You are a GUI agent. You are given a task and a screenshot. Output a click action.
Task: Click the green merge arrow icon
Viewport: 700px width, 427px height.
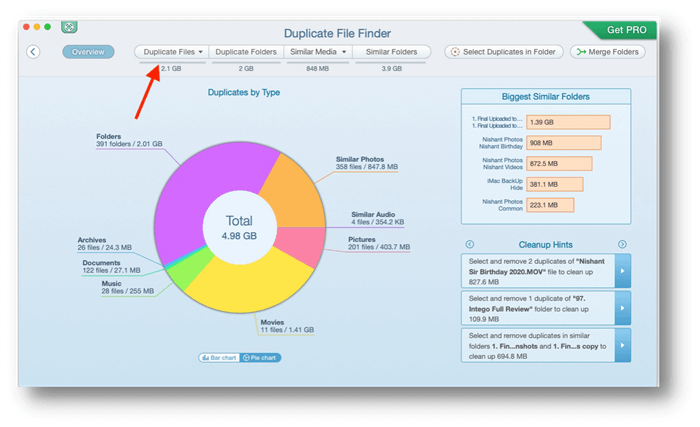point(581,52)
